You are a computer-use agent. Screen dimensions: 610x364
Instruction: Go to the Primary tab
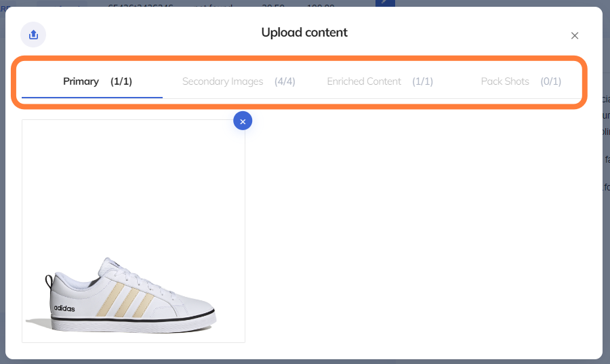tap(81, 81)
